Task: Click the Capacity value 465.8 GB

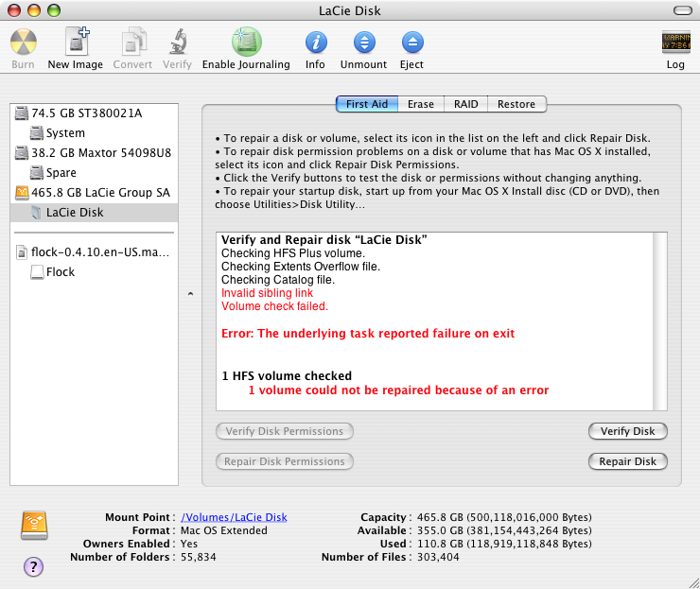Action: [x=504, y=517]
